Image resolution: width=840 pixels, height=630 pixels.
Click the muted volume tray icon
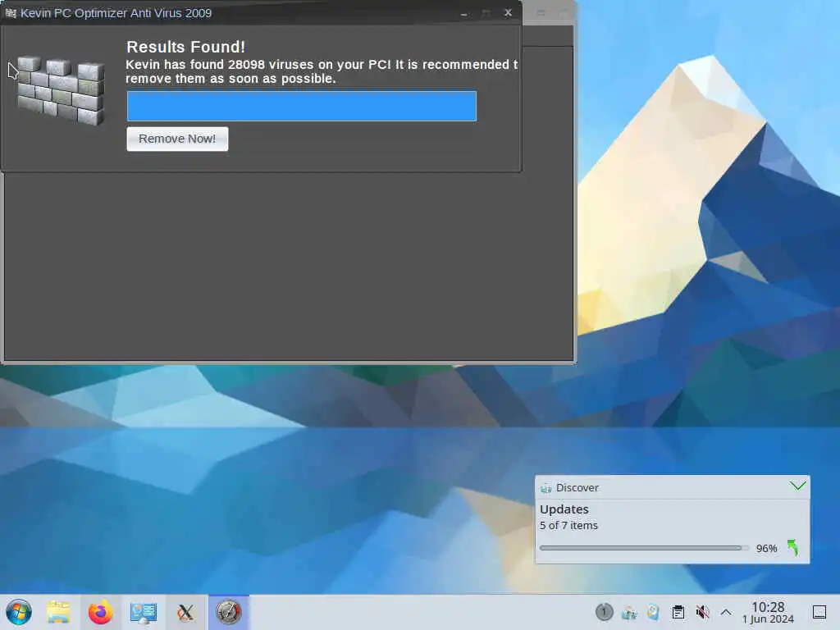click(702, 612)
